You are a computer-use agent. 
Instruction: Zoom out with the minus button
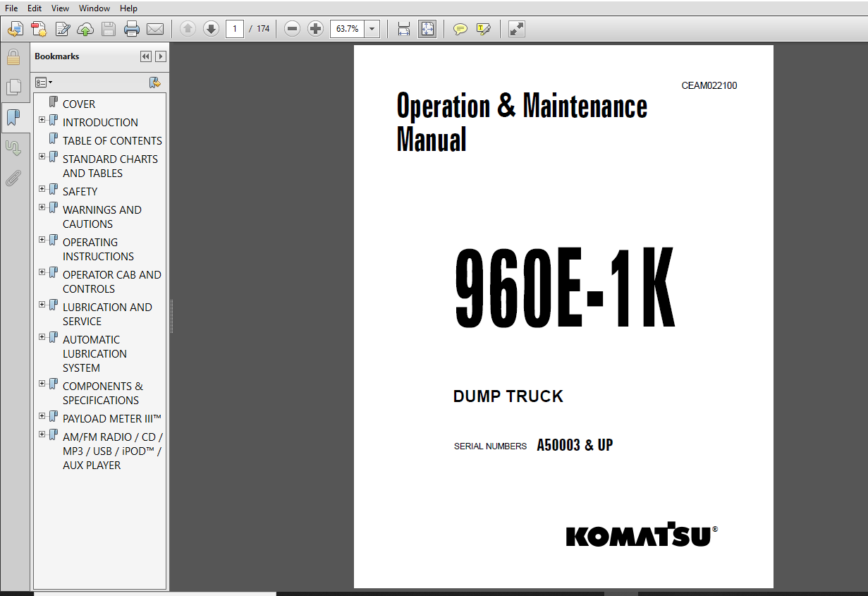click(x=293, y=29)
